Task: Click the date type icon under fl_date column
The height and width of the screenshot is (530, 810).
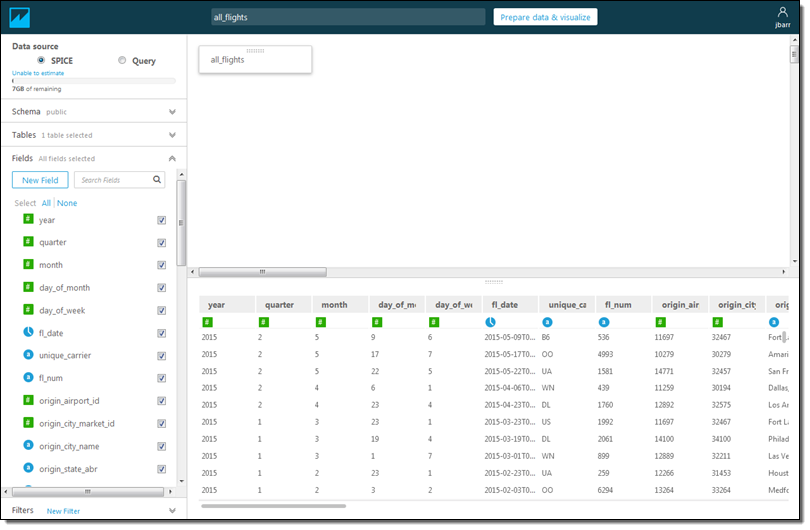Action: point(490,322)
